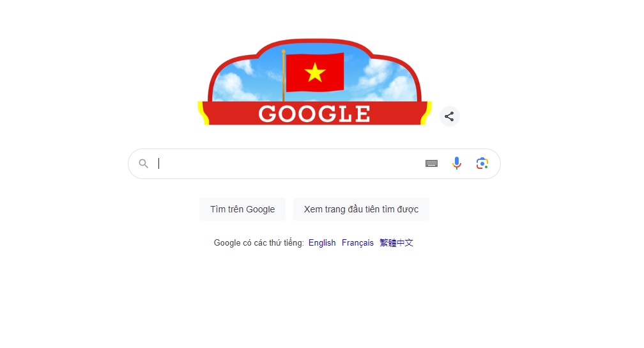This screenshot has width=644, height=348.
Task: Click the Tìm trên Google button
Action: (x=242, y=209)
